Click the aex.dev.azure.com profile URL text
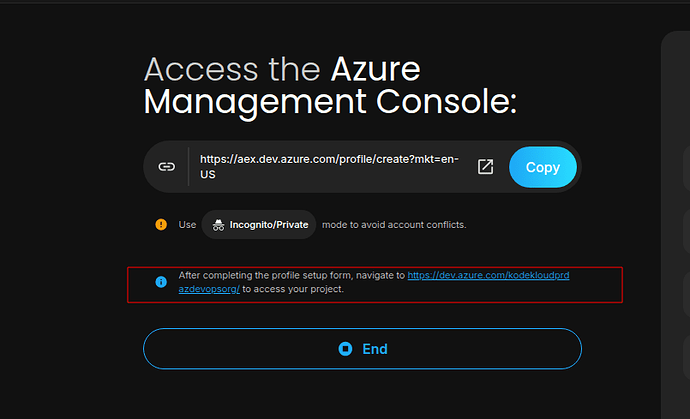This screenshot has width=690, height=419. tap(329, 167)
